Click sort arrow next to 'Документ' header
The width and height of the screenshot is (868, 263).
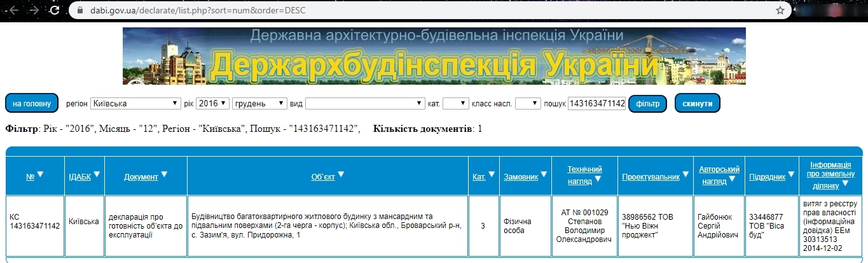pyautogui.click(x=165, y=174)
